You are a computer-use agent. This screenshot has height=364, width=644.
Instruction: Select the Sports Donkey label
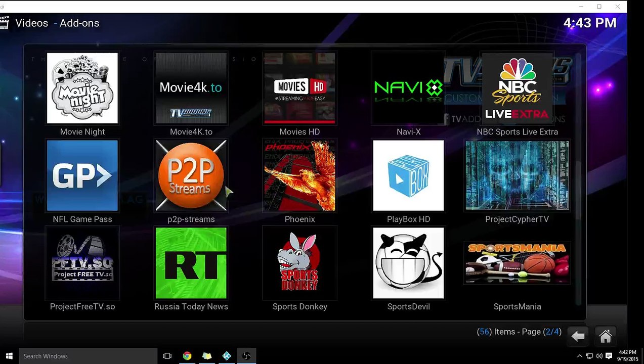click(x=299, y=306)
